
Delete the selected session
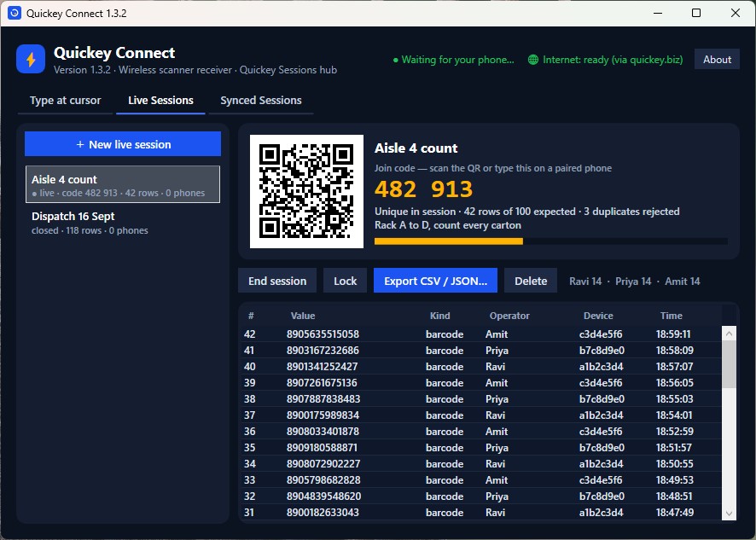[x=531, y=281]
